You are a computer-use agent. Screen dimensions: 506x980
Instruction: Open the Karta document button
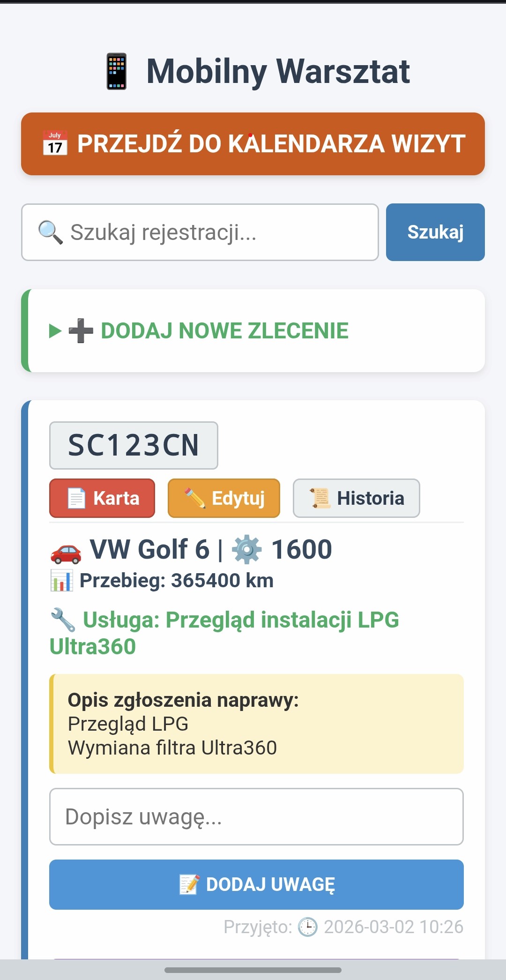[102, 498]
